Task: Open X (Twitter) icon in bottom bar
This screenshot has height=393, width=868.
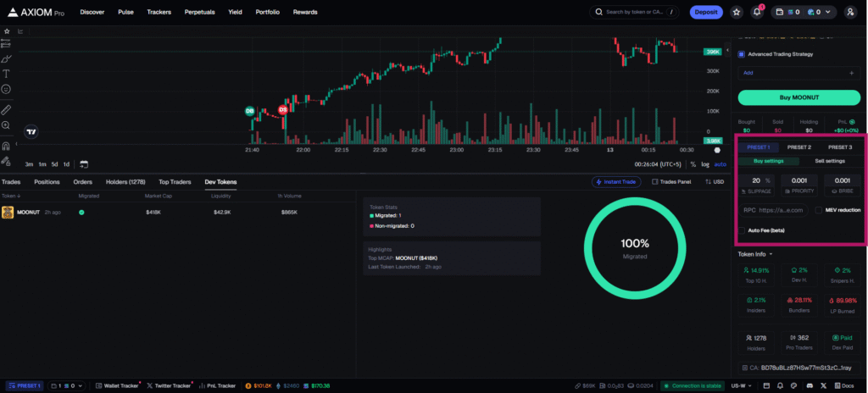Action: 823,385
